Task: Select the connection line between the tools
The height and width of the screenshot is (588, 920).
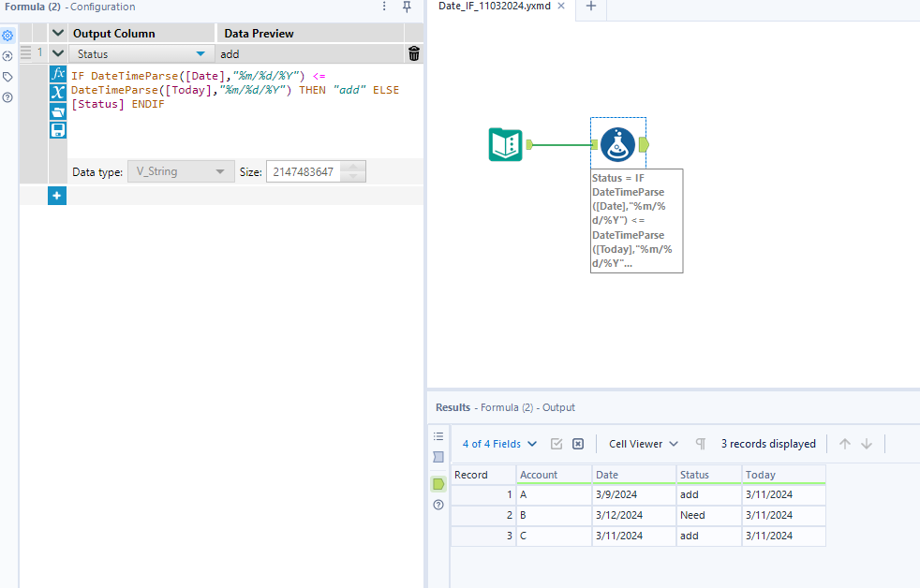Action: click(561, 145)
